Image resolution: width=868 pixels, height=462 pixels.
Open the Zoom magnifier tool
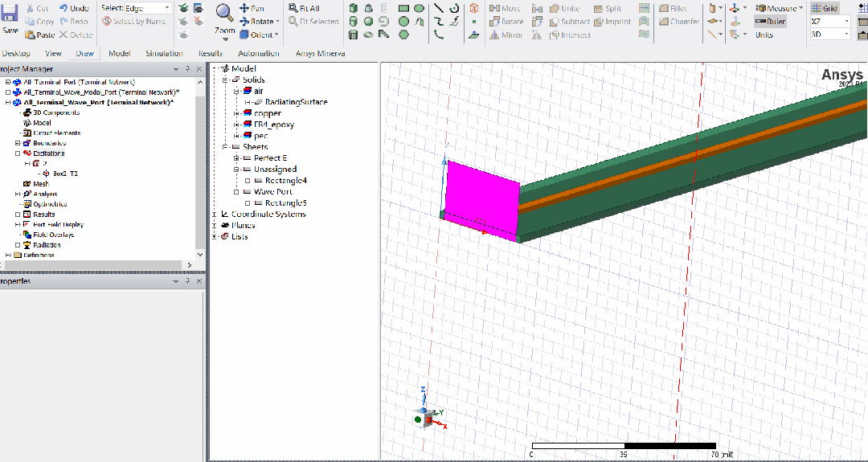pyautogui.click(x=225, y=21)
